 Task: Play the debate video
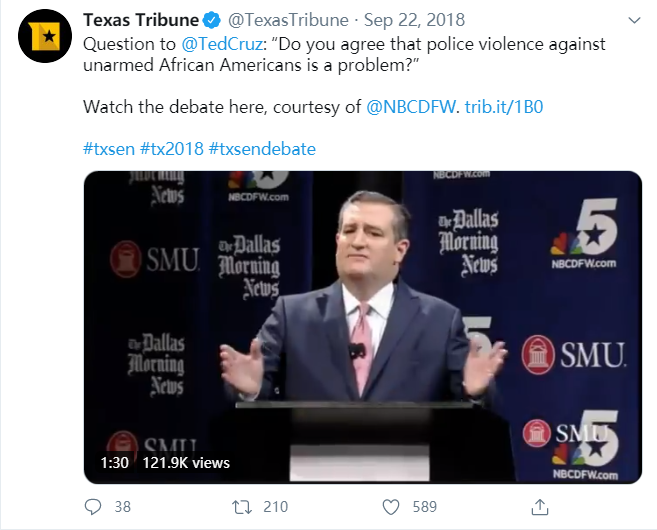click(x=362, y=327)
